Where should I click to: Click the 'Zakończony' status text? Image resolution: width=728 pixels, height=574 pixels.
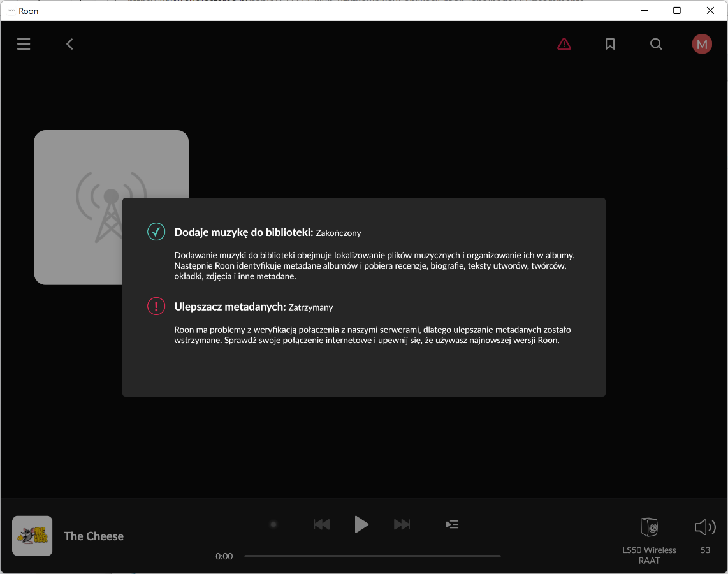339,233
